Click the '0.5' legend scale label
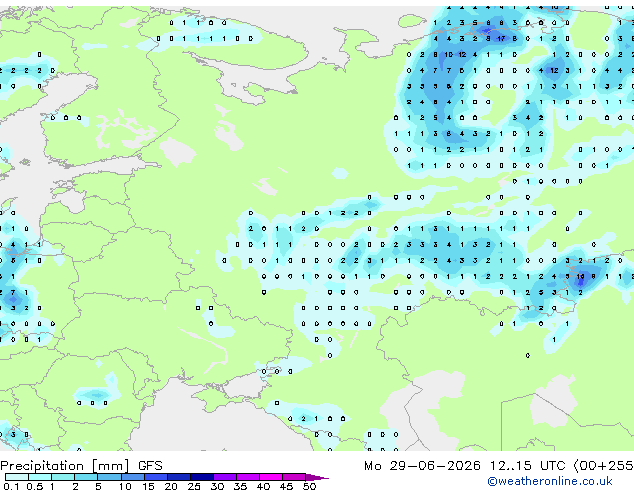Screen dimensions: 634x490 [34, 486]
